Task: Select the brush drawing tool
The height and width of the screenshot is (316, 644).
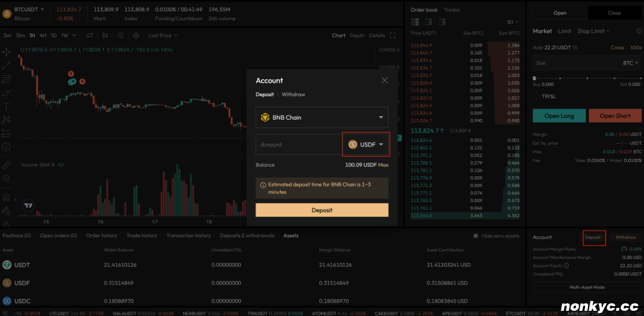Action: (6, 93)
